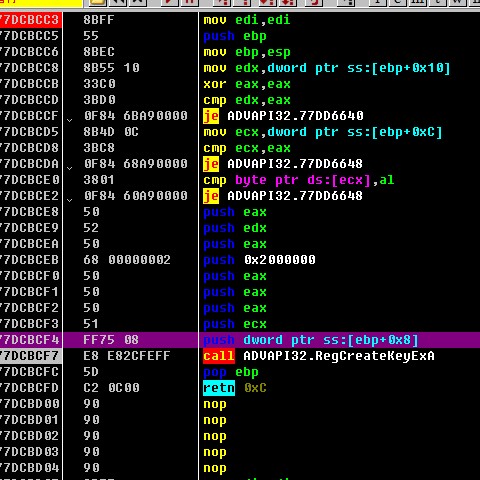The height and width of the screenshot is (480, 480).
Task: Select the je instruction at address 7DCBCE2
Action: click(x=283, y=196)
